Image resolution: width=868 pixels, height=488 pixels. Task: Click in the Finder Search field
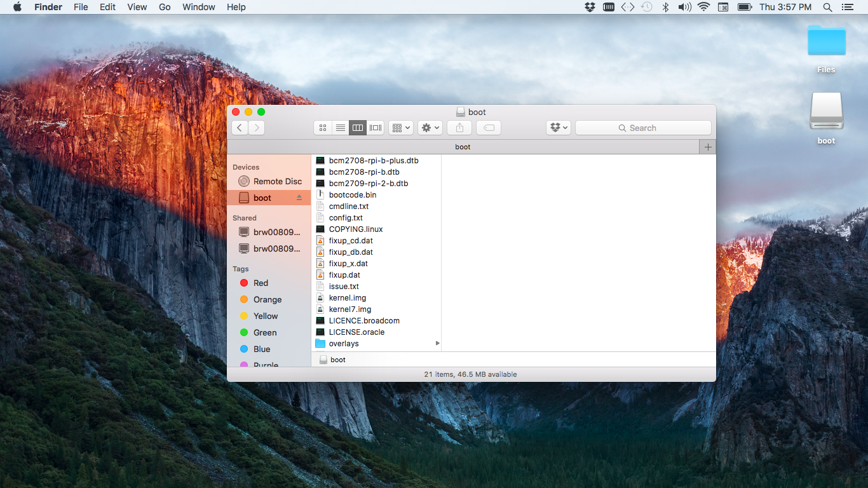(x=643, y=128)
